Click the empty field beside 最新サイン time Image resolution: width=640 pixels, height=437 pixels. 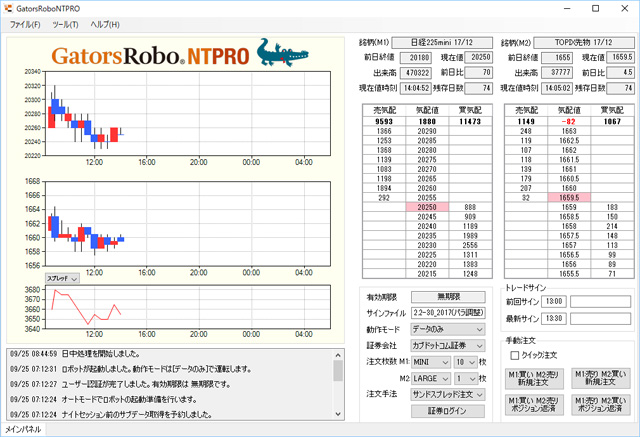coord(600,318)
